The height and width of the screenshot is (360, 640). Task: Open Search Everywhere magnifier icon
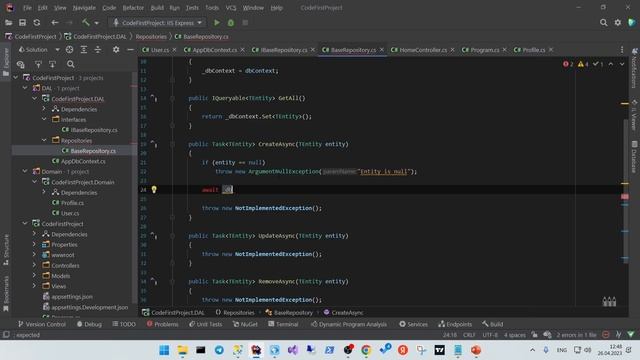pos(603,23)
